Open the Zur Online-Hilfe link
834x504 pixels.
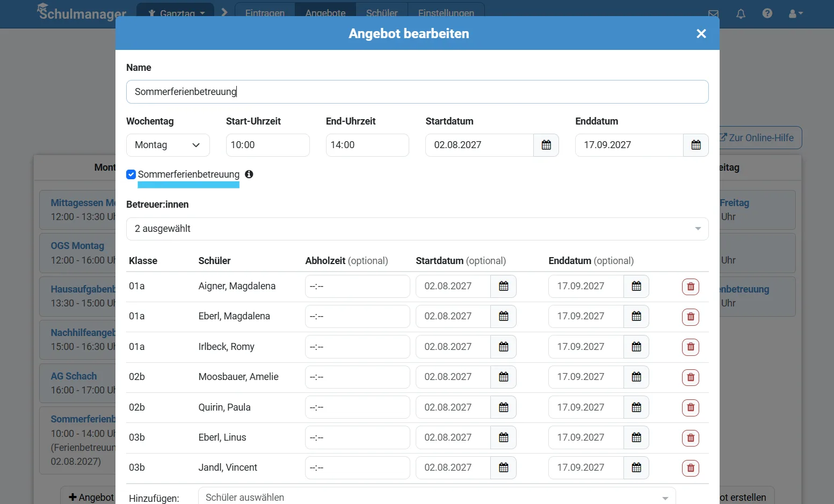click(760, 138)
